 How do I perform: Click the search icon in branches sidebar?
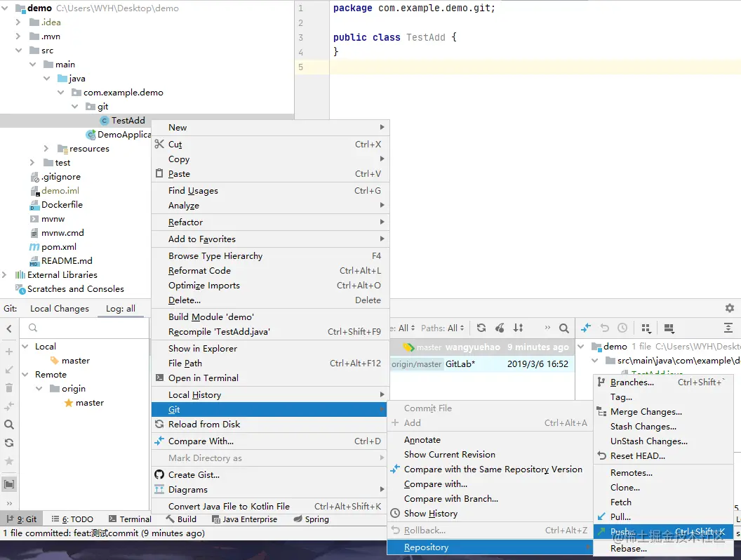(9, 425)
